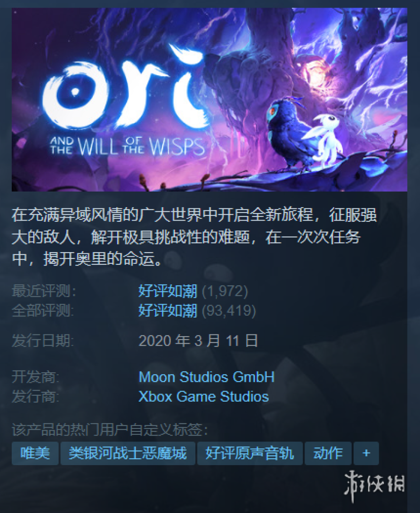Click the 该产品的热门用户自定义标签 label
This screenshot has height=513, width=420.
(x=110, y=430)
